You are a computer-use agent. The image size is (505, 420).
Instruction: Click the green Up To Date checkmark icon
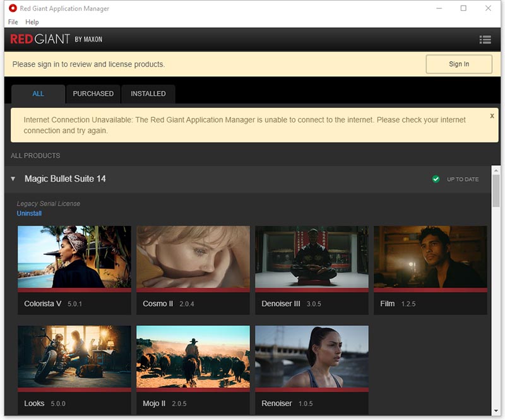[436, 179]
